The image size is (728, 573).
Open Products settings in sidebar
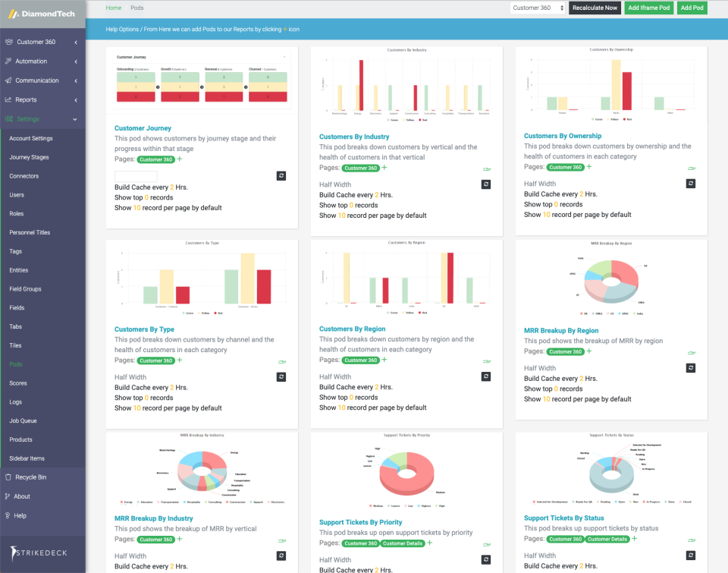tap(21, 439)
